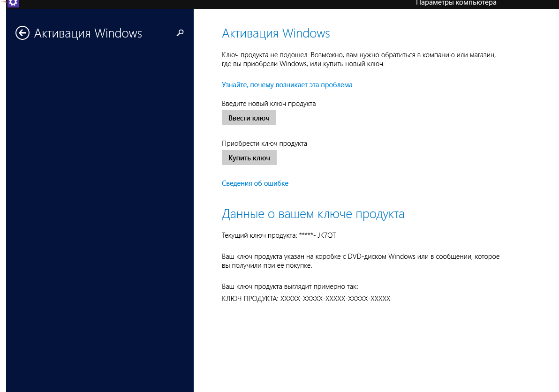Click the current product key ending in JK7QT
559x392 pixels.
point(279,235)
